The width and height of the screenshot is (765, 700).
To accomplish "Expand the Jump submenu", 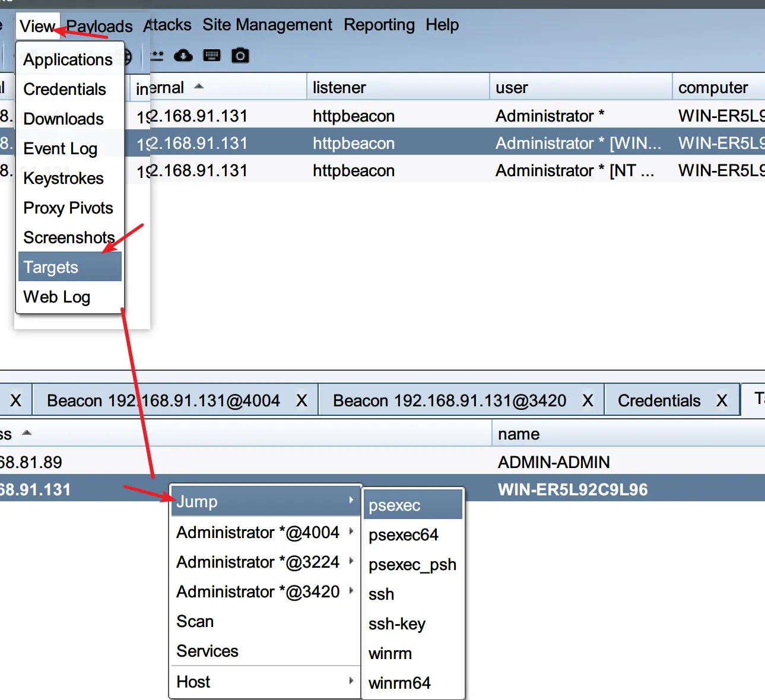I will pyautogui.click(x=266, y=501).
